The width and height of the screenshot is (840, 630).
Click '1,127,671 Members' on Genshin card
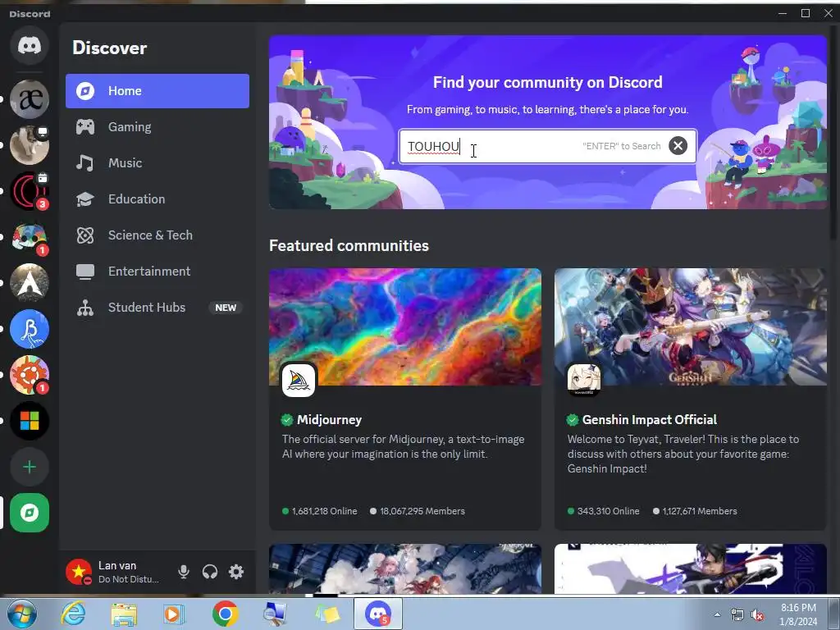700,511
